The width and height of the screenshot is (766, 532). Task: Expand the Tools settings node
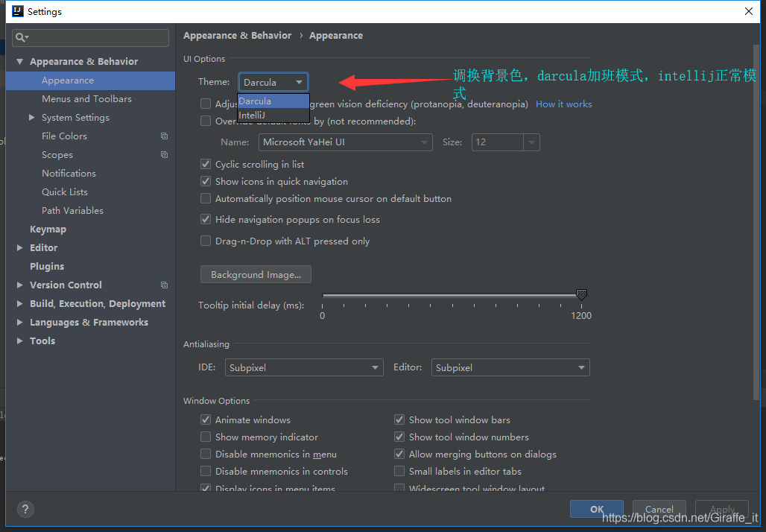point(19,341)
